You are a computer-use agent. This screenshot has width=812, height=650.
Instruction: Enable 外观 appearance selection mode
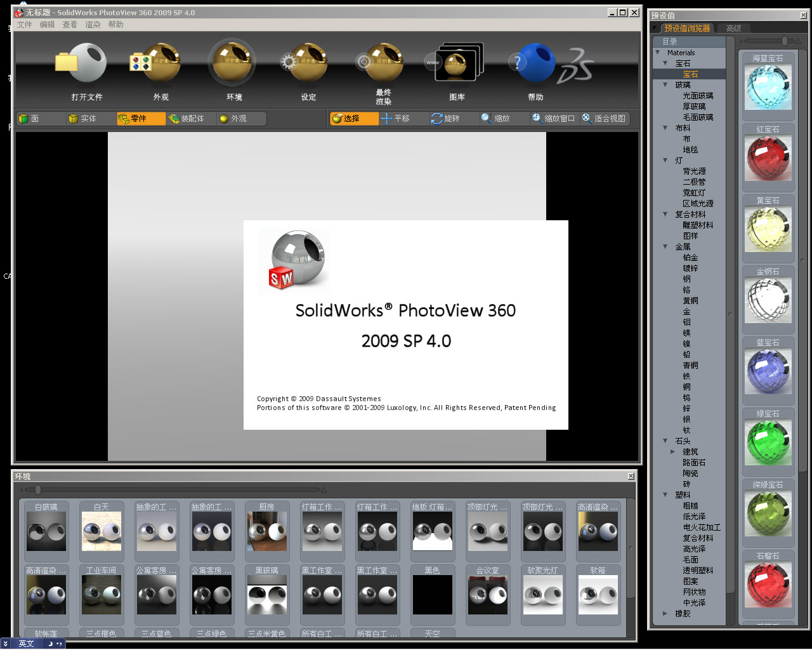pos(241,119)
